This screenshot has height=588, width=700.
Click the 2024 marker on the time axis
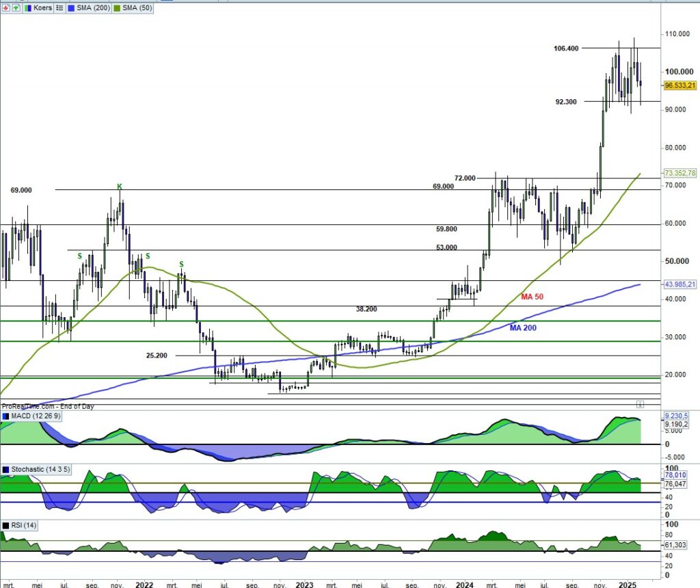pos(465,585)
